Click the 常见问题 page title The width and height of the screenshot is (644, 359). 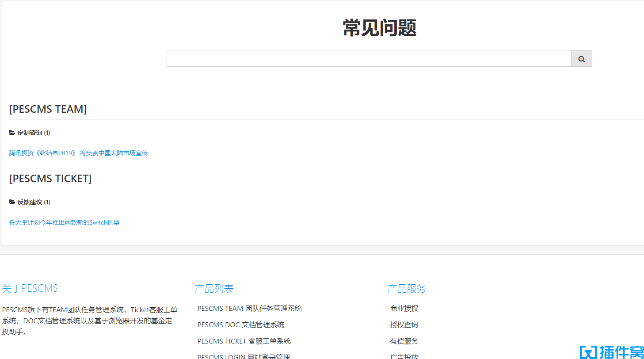pos(379,28)
